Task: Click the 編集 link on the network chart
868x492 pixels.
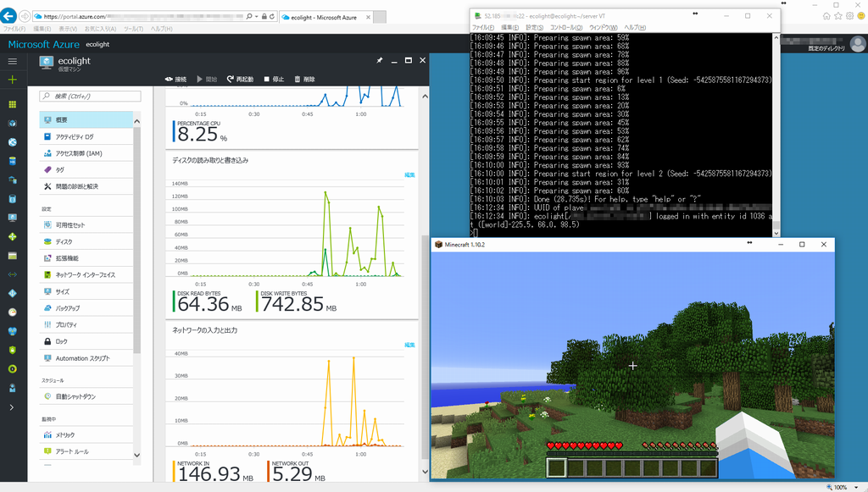Action: pyautogui.click(x=409, y=345)
